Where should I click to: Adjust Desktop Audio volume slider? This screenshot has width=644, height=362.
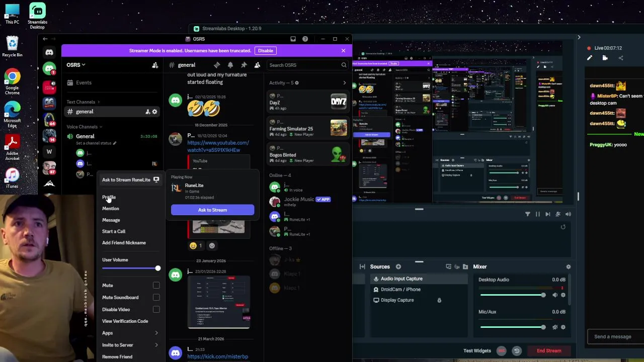click(x=513, y=295)
